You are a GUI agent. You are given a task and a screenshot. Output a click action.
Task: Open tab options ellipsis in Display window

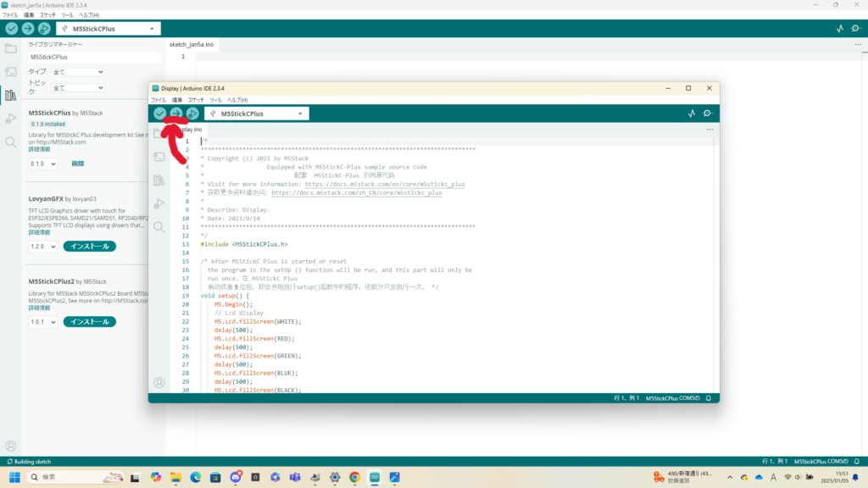(709, 130)
